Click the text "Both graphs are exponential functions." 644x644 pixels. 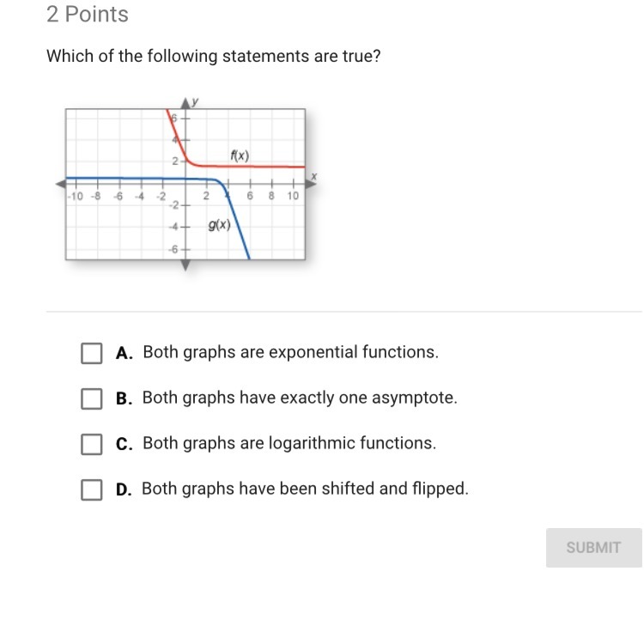290,352
